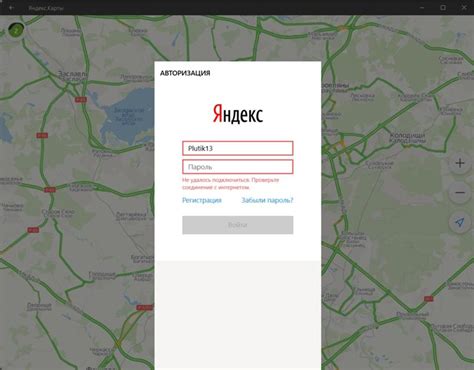Open the green profile avatar icon
474x370 pixels.
point(16,30)
